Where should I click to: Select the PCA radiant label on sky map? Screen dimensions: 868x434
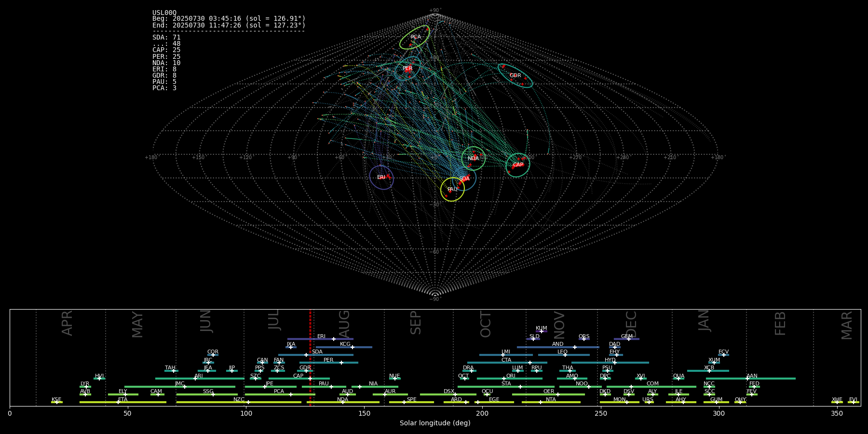pos(416,37)
